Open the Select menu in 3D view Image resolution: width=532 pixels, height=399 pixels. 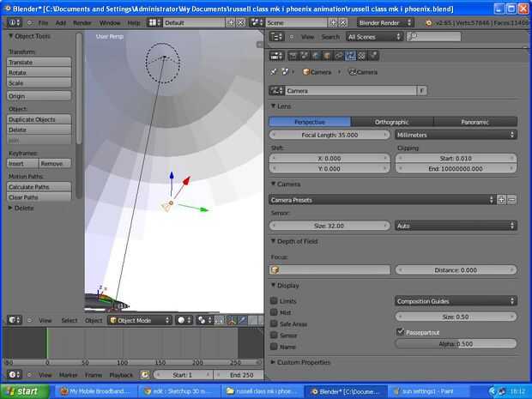[x=70, y=320]
